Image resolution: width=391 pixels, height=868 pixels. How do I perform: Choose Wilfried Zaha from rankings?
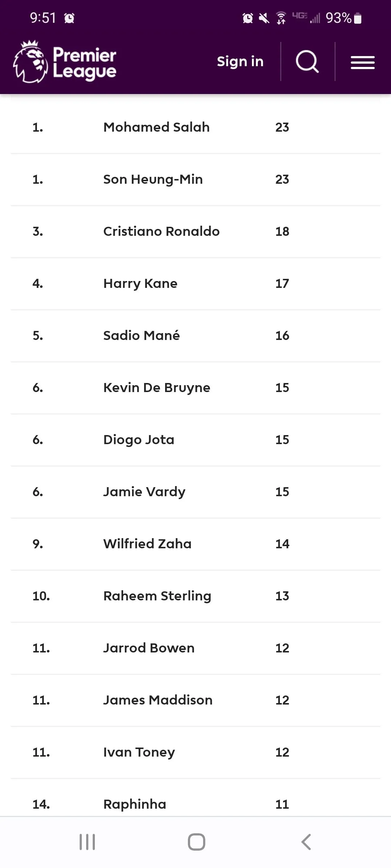147,544
